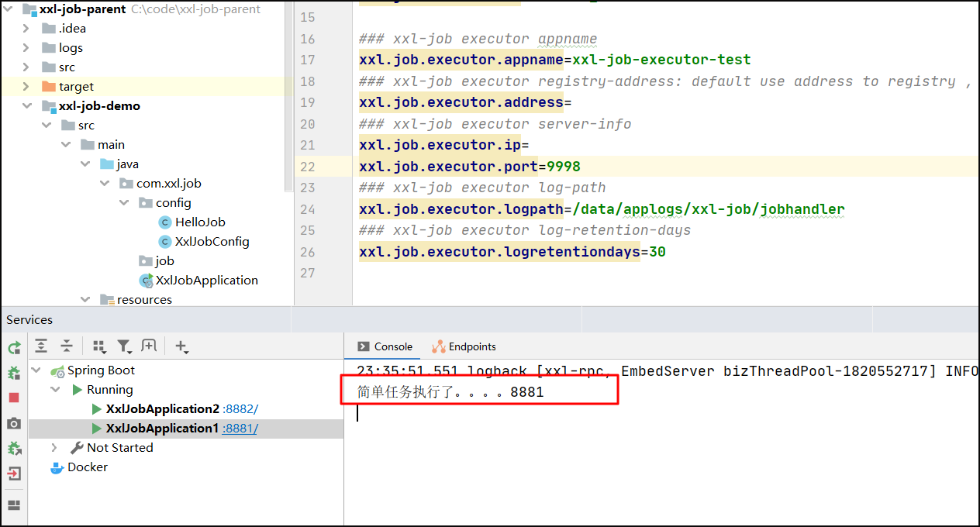Viewport: 980px width, 527px height.
Task: Expand the top-level src folder
Action: point(27,67)
